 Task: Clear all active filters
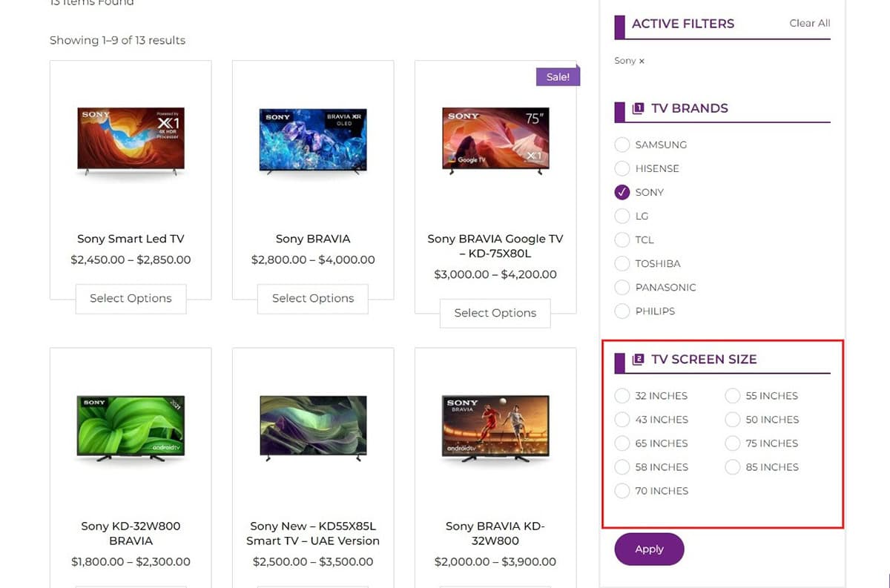pyautogui.click(x=810, y=23)
